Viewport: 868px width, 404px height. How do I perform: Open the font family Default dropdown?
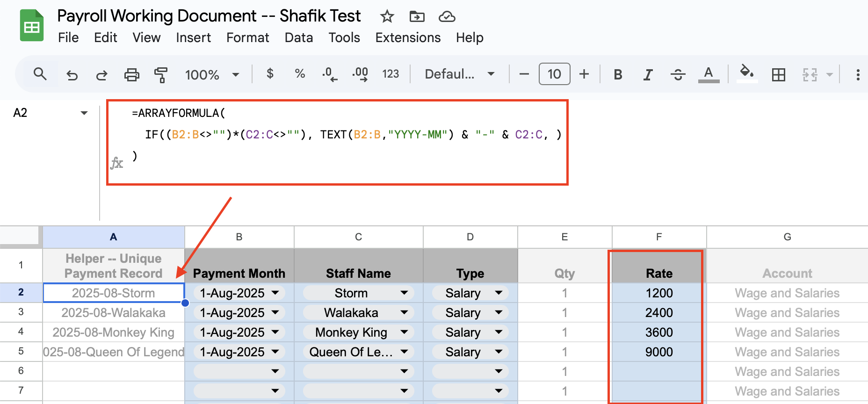(x=460, y=74)
